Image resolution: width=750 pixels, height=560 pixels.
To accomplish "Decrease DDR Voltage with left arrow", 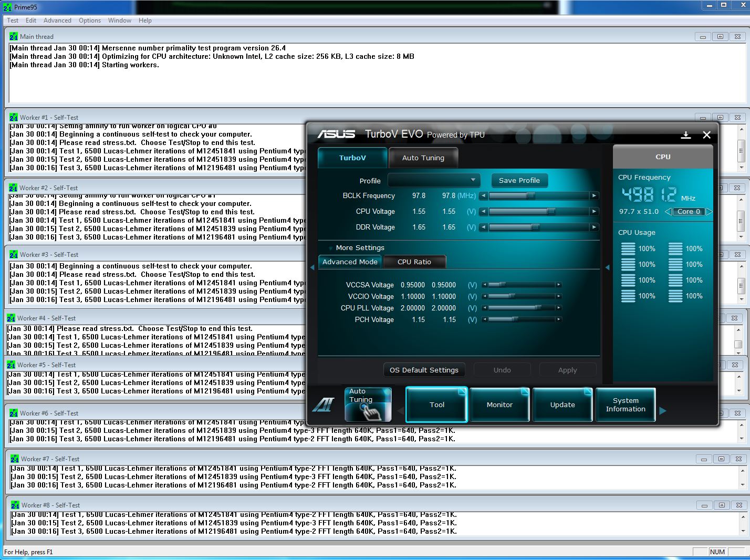I will pyautogui.click(x=483, y=227).
